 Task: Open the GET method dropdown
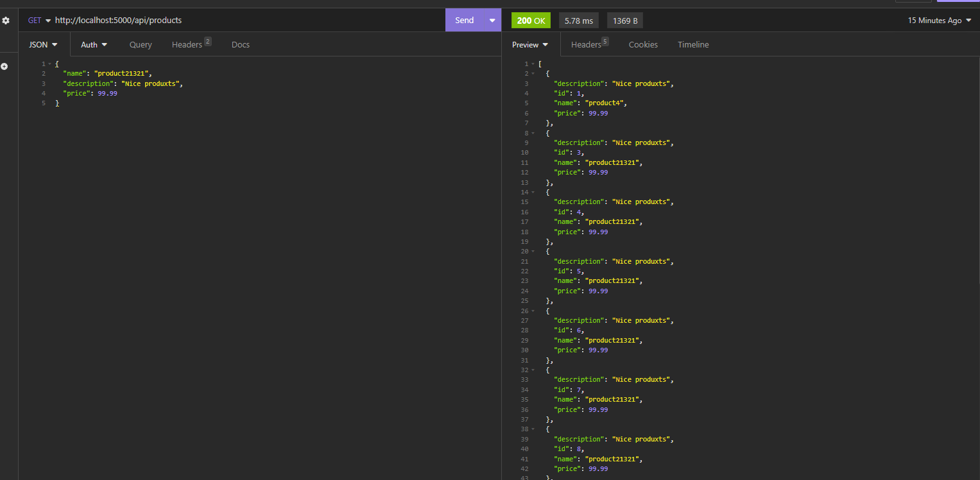coord(39,20)
